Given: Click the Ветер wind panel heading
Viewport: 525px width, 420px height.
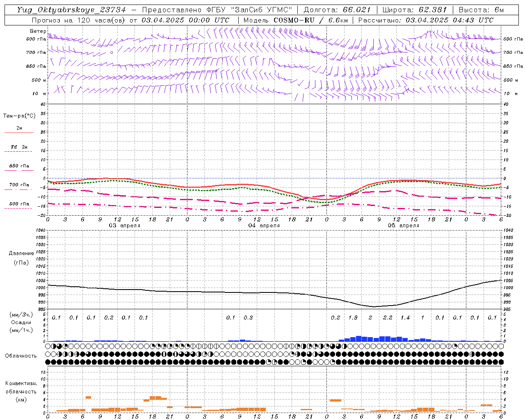Looking at the screenshot, I should 38,31.
